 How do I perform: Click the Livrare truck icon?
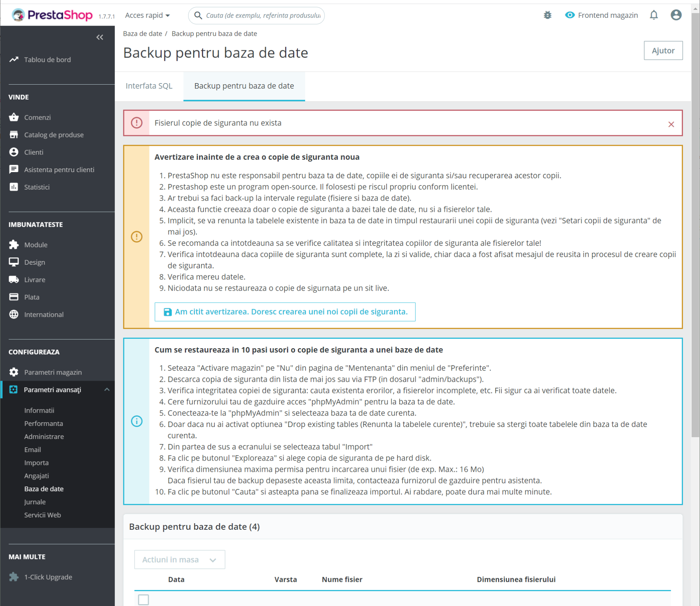coord(14,280)
